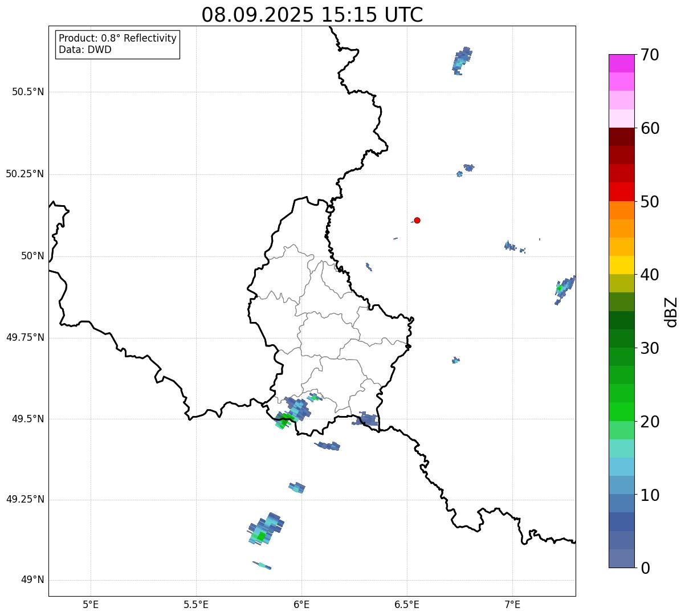Click the orange colorbar segment below 50
Image resolution: width=685 pixels, height=616 pixels.
621,210
